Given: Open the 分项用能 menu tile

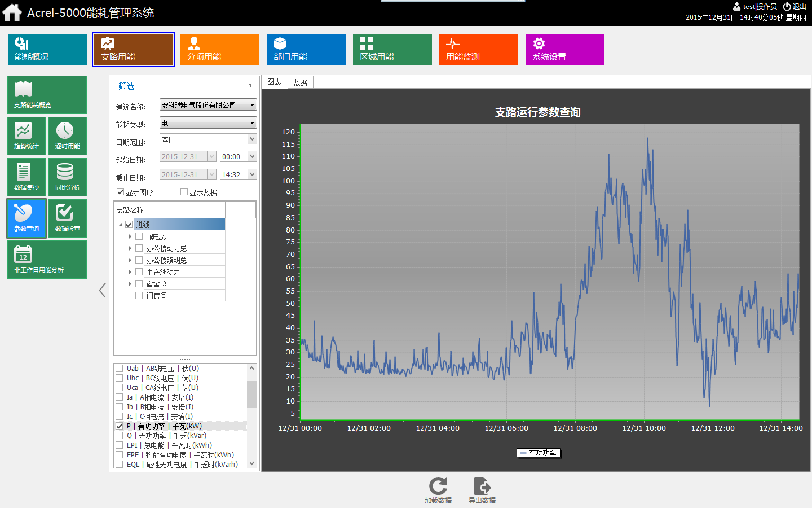Looking at the screenshot, I should (x=219, y=49).
